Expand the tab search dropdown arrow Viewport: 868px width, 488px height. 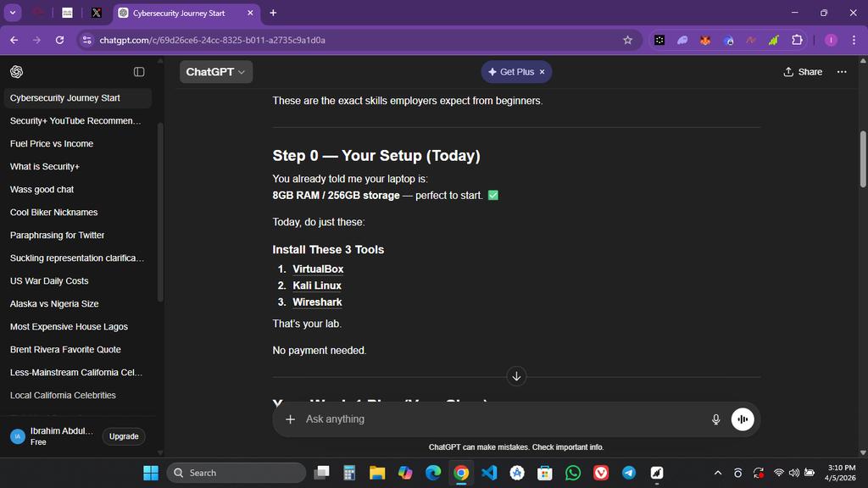(x=13, y=13)
